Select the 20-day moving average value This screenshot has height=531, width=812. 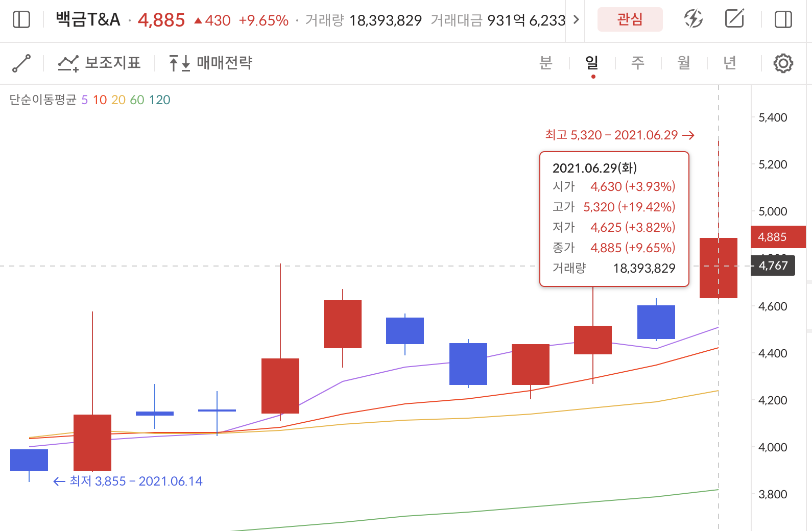[118, 100]
